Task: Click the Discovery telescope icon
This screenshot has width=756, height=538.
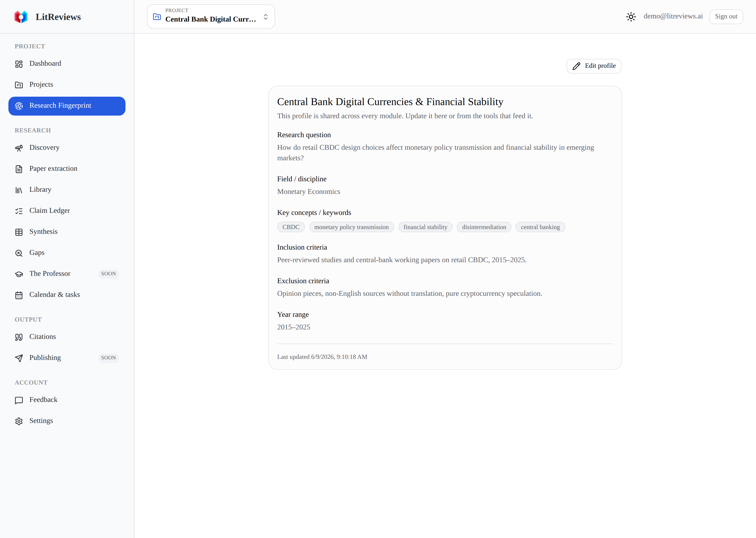Action: coord(19,148)
